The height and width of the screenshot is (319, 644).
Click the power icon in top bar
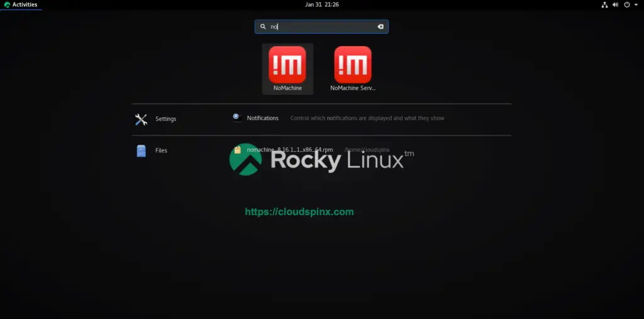[x=627, y=5]
